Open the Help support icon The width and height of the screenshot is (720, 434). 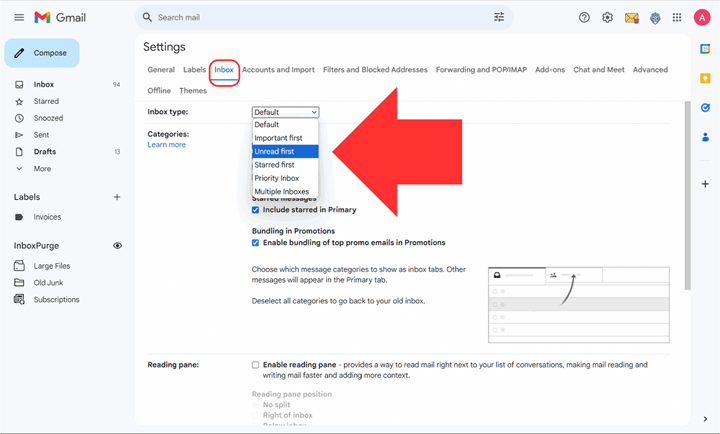point(585,18)
